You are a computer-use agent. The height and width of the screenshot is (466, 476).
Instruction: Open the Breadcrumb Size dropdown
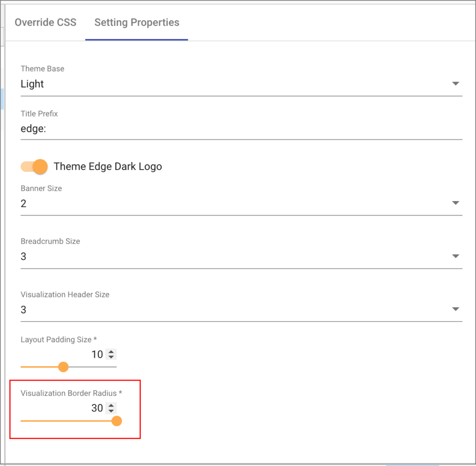coord(241,256)
